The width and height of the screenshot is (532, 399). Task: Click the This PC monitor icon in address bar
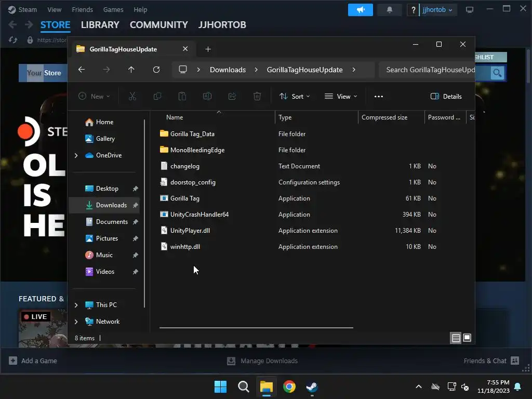[x=183, y=70]
